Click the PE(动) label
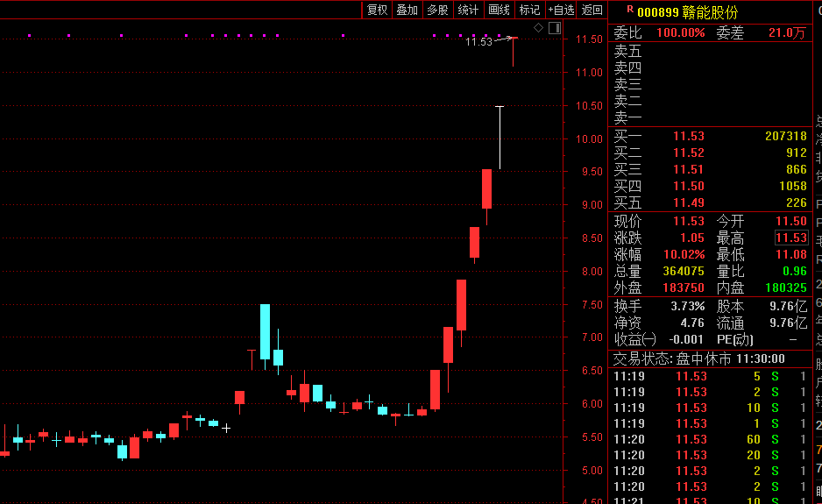 point(735,339)
